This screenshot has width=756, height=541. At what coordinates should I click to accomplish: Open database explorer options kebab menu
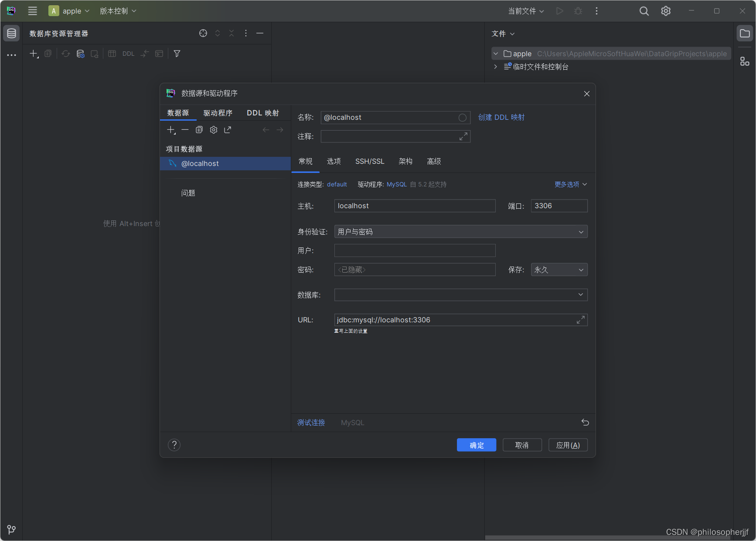tap(246, 33)
